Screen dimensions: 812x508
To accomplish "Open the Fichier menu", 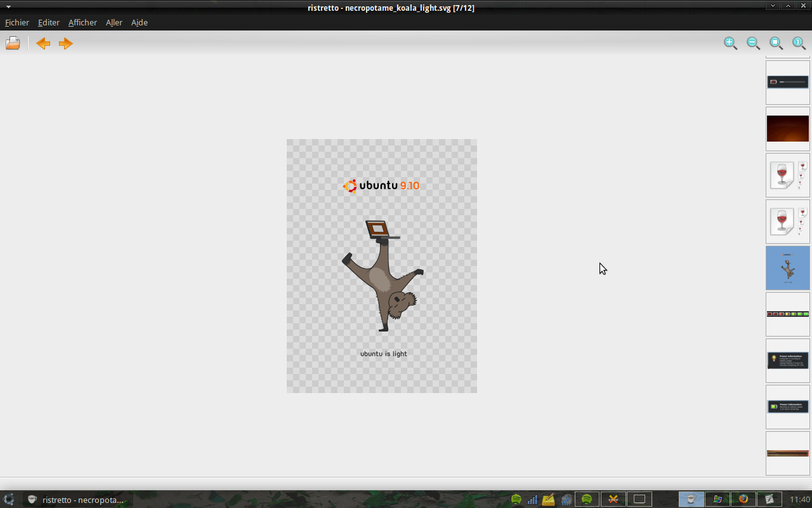I will tap(17, 22).
